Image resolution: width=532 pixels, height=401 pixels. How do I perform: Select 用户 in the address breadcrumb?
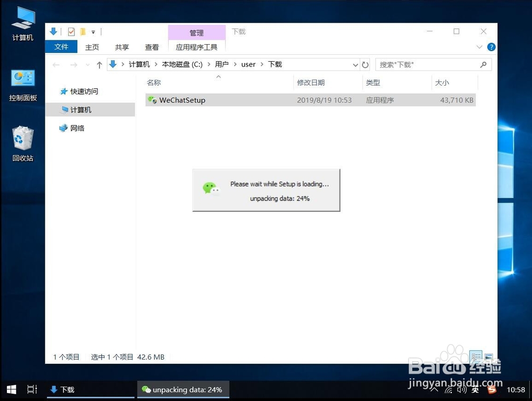click(x=222, y=64)
